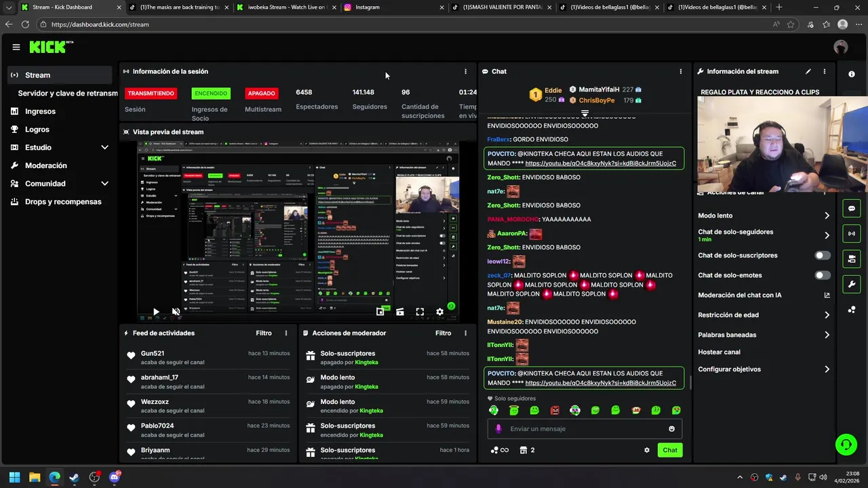Open Moderación del chat con IA external link
The height and width of the screenshot is (488, 868).
[827, 295]
